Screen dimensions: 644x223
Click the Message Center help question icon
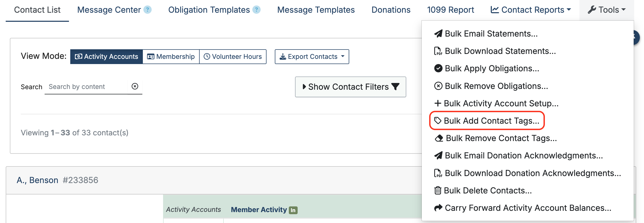click(148, 10)
